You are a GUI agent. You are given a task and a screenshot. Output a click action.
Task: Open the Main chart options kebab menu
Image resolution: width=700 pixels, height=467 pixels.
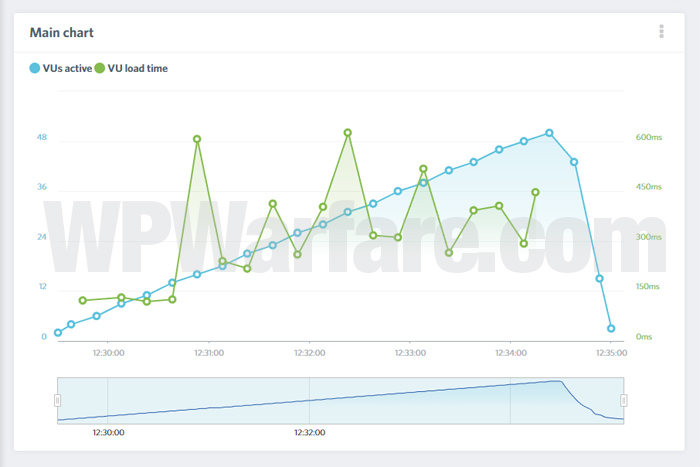661,31
